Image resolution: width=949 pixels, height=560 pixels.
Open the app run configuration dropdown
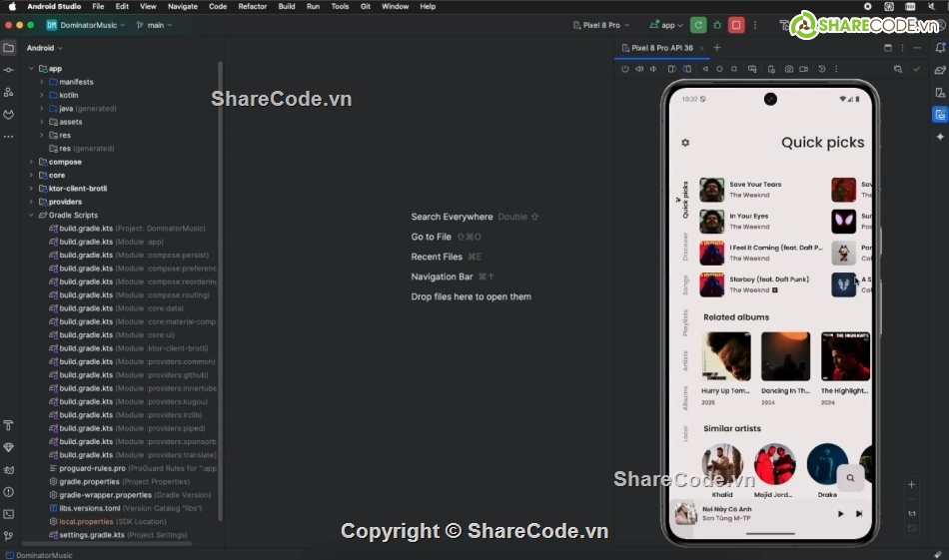[666, 25]
